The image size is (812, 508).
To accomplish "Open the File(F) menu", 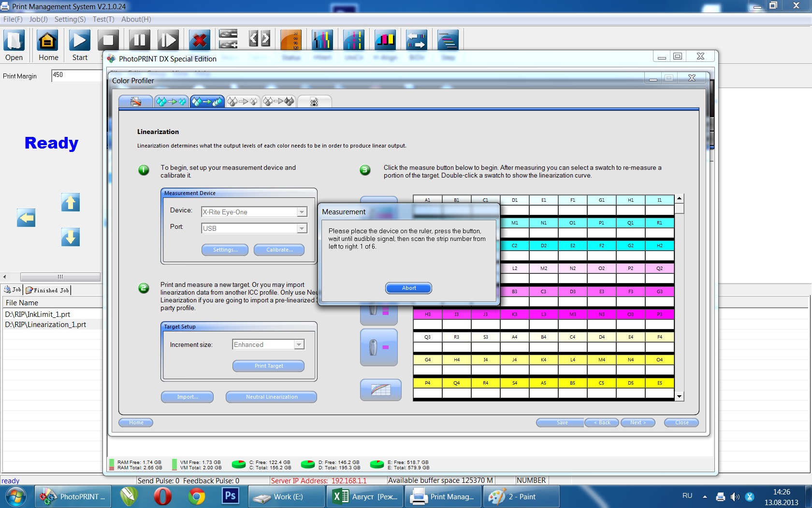I will [x=13, y=19].
